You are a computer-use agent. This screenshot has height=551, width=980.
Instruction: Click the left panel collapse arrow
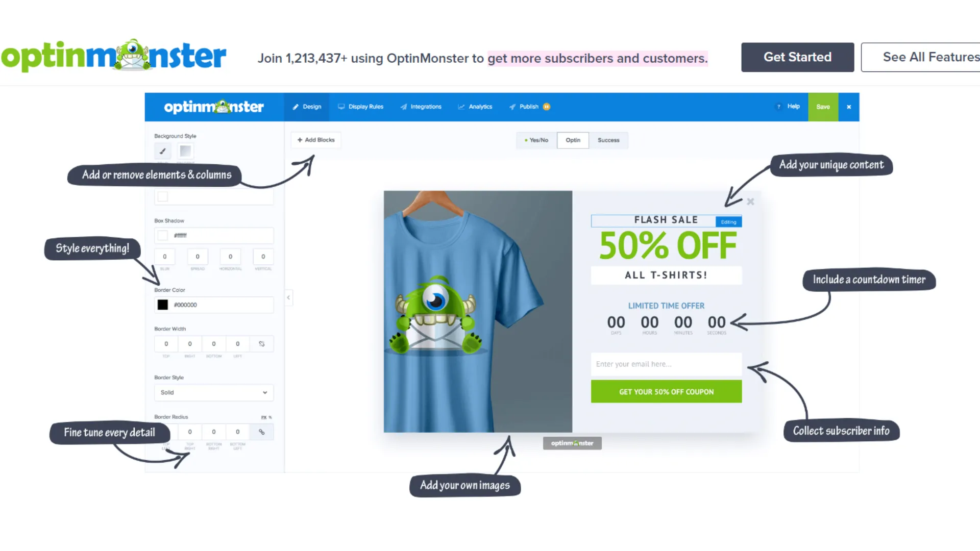(x=288, y=297)
